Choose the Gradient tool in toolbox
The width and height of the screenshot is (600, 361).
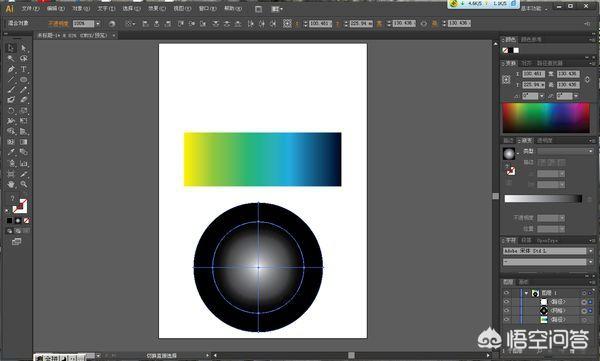tap(24, 142)
